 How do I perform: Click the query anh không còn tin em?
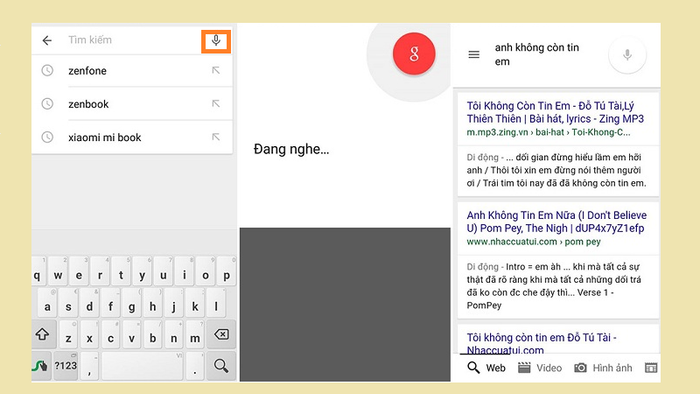point(537,54)
